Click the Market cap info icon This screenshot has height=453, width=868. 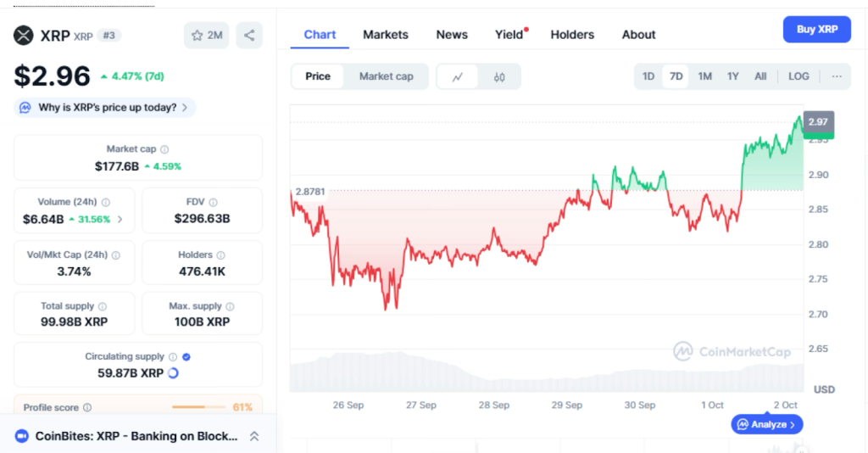[x=164, y=149]
